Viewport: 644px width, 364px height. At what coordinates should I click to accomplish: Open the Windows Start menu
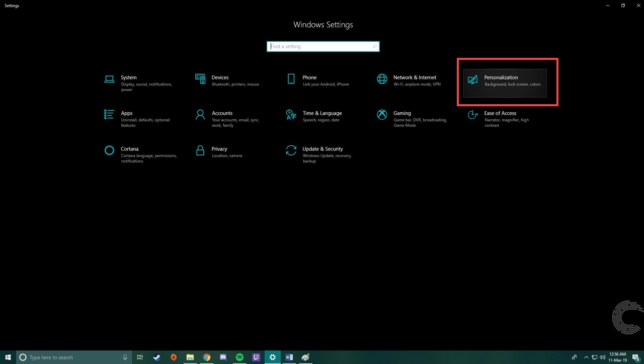pyautogui.click(x=8, y=357)
